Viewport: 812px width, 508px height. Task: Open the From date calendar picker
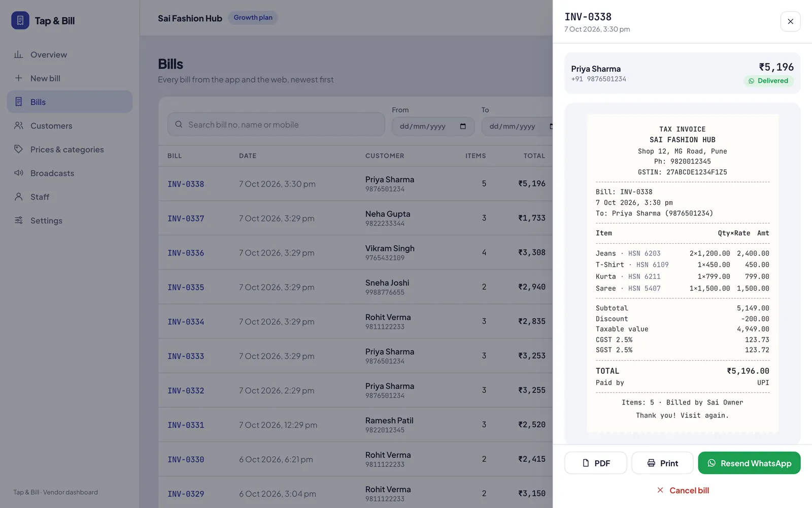[x=463, y=126]
